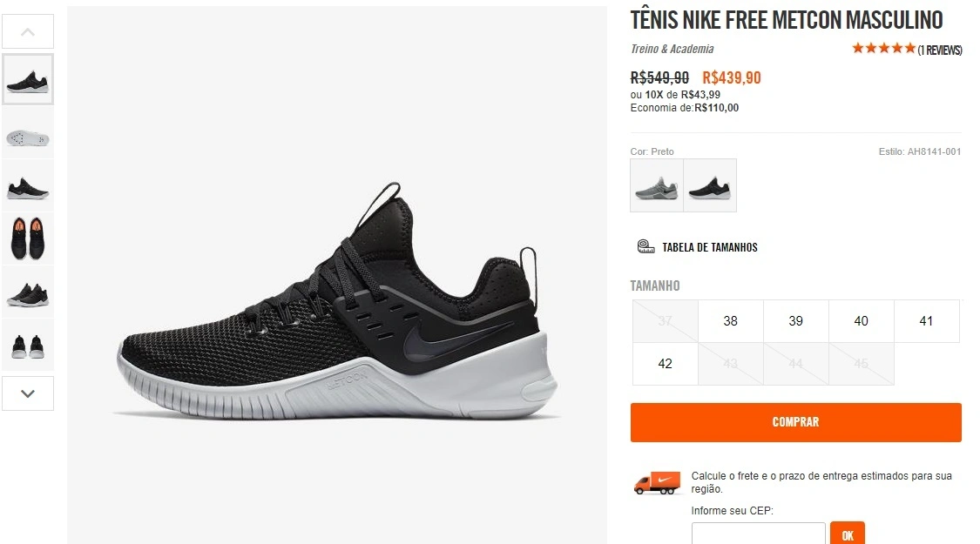Choose the gray colorway thumbnail

(x=655, y=185)
